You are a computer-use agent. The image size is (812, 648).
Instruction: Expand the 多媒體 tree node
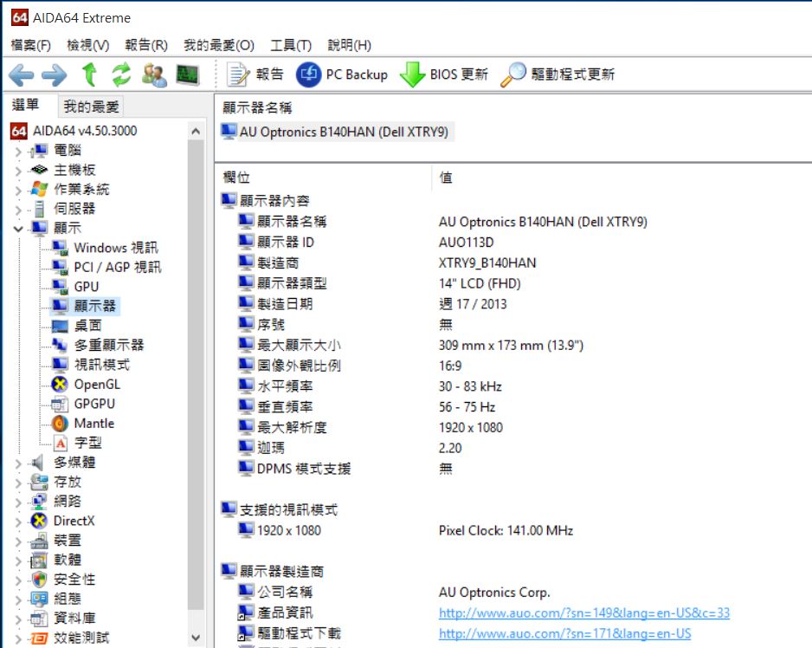point(18,463)
